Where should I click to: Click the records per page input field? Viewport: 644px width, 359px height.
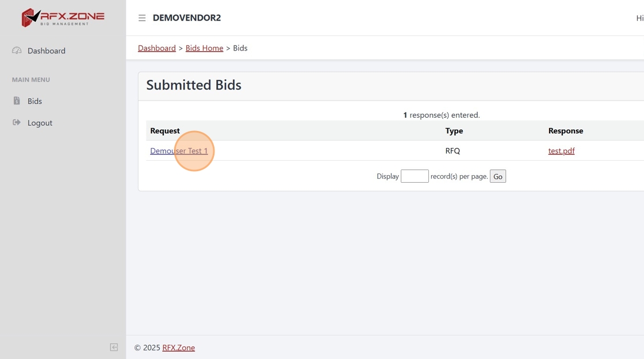(x=415, y=176)
